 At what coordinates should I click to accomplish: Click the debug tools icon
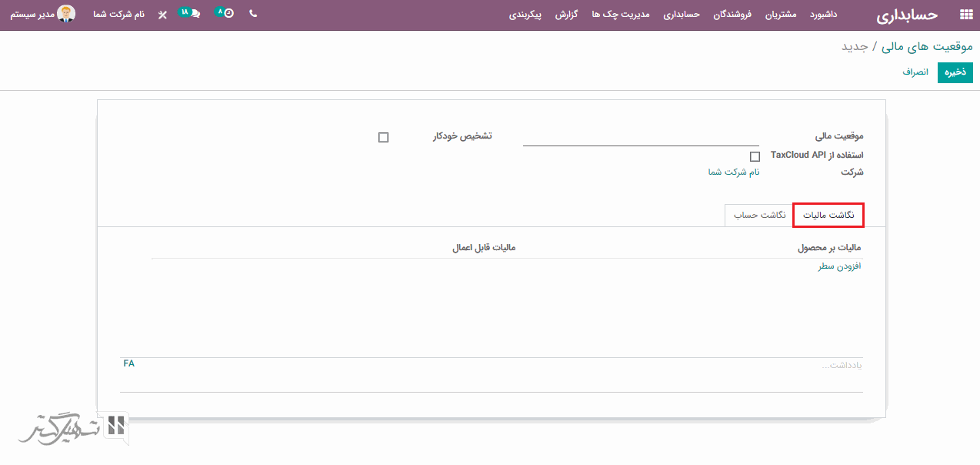[162, 15]
